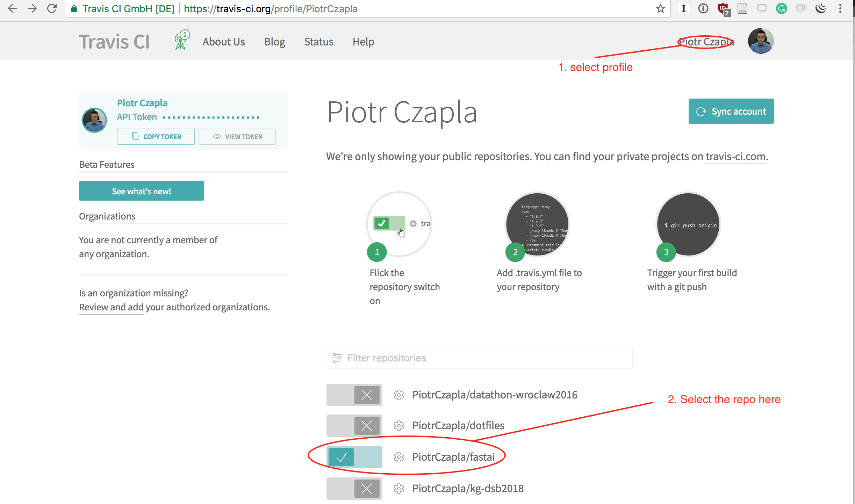855x504 pixels.
Task: Open the broadcast tower notifications icon
Action: click(182, 39)
